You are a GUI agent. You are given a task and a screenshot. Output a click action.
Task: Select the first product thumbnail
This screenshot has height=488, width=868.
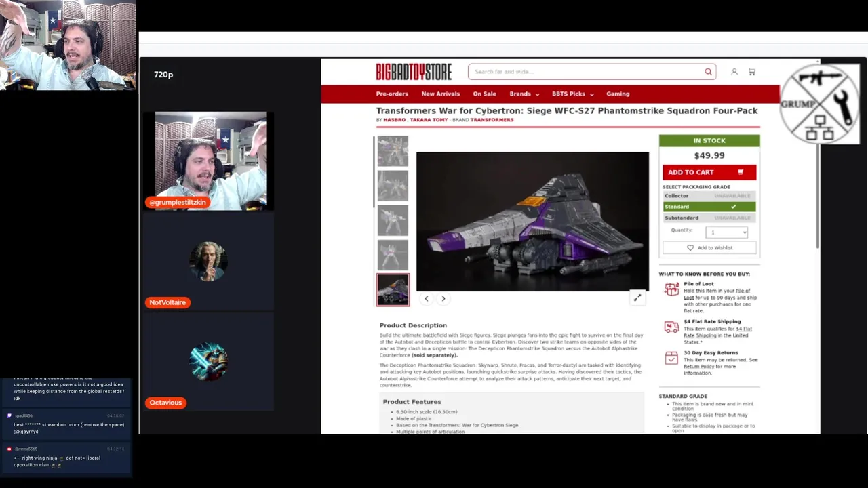(x=393, y=151)
